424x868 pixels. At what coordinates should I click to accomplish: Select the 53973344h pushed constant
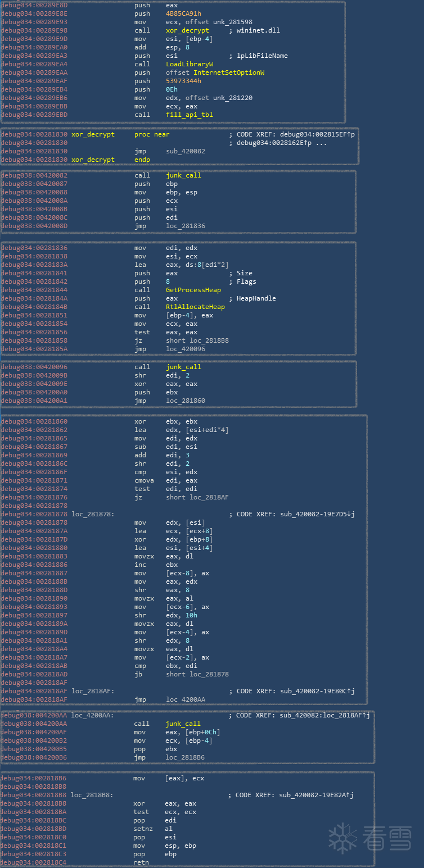click(x=183, y=81)
